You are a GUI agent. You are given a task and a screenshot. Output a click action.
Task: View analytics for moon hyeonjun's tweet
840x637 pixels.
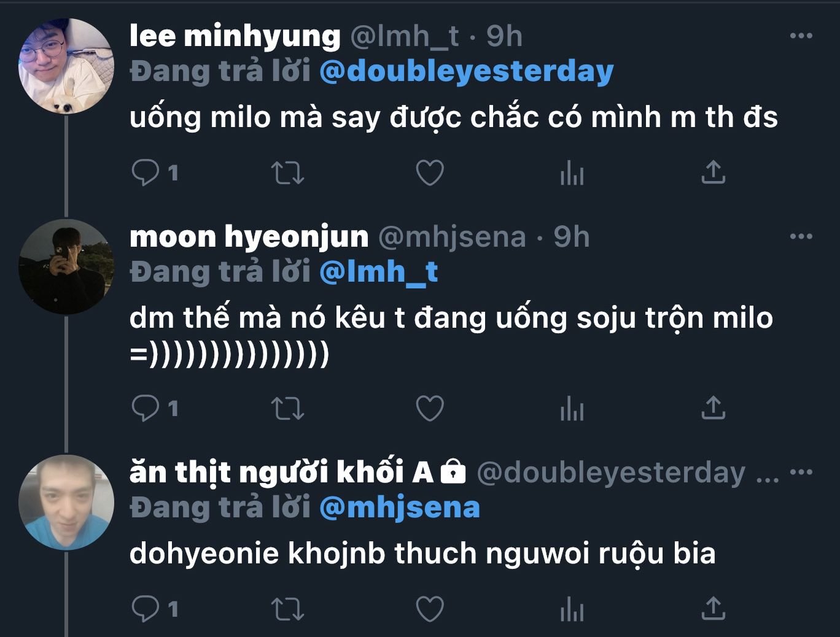click(x=572, y=408)
